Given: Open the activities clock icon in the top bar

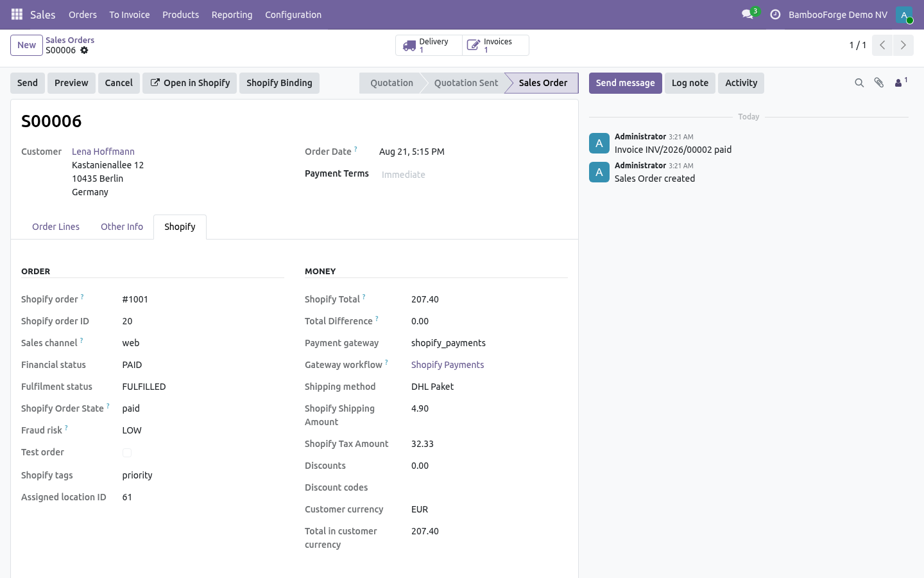Looking at the screenshot, I should click(775, 14).
